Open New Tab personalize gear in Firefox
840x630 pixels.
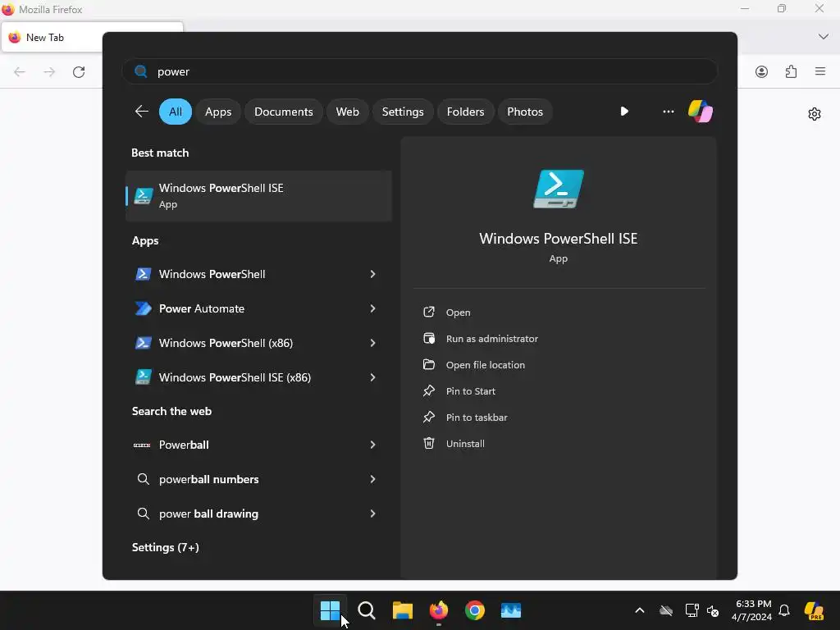click(x=815, y=114)
